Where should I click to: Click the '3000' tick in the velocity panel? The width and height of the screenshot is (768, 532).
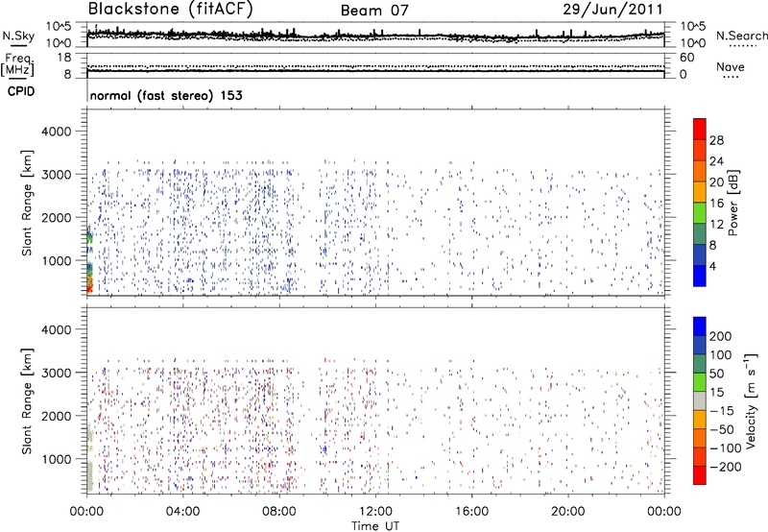tap(56, 373)
